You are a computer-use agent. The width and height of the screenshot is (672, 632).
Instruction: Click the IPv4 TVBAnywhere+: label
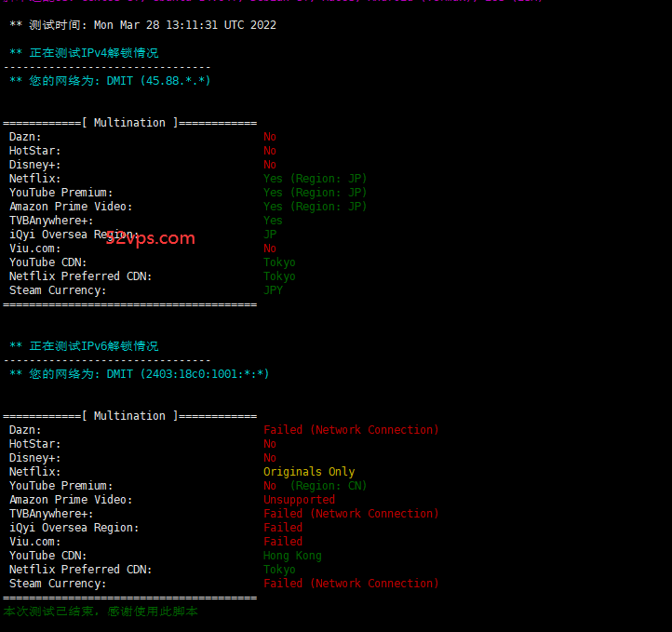click(51, 221)
